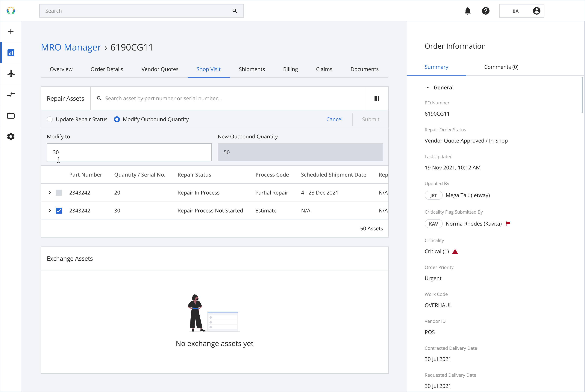Open the Vendor Quotes tab

[x=160, y=69]
